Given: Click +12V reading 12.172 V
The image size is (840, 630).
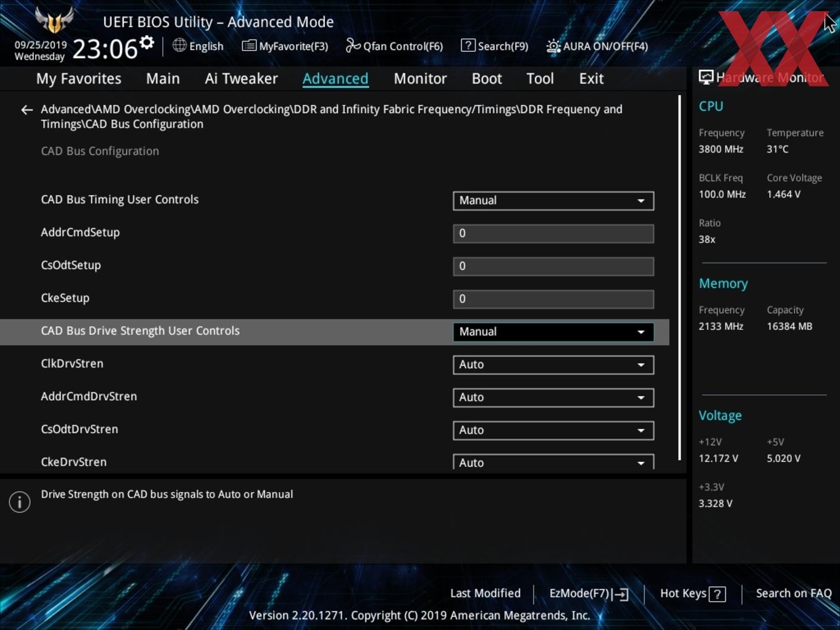Looking at the screenshot, I should (718, 459).
